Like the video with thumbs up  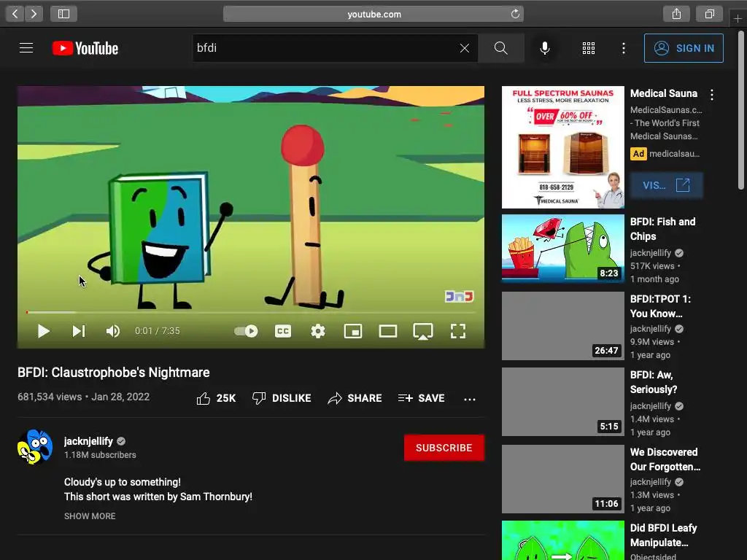coord(216,398)
